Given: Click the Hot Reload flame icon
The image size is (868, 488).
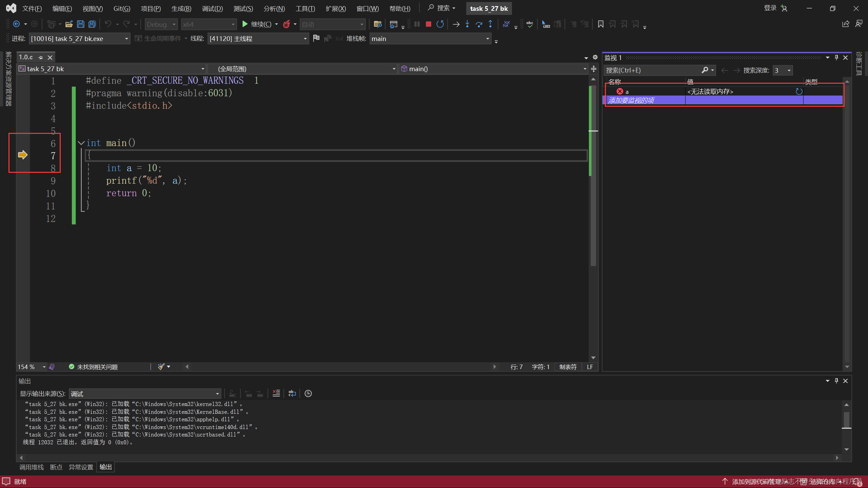Looking at the screenshot, I should click(287, 24).
